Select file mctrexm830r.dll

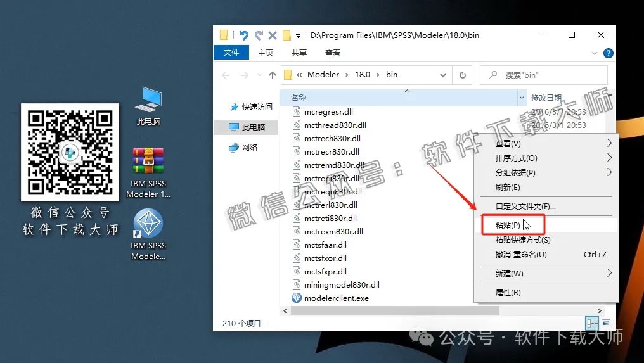[x=333, y=232]
